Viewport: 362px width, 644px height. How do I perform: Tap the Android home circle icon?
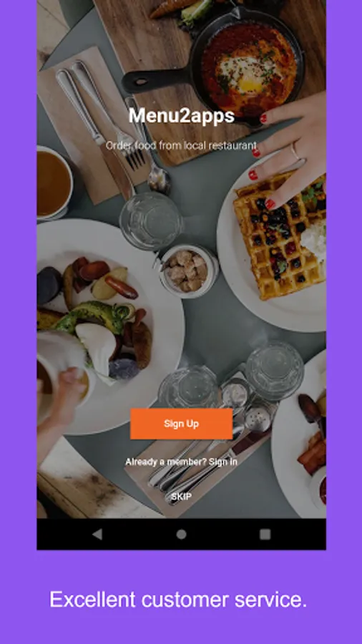(181, 534)
